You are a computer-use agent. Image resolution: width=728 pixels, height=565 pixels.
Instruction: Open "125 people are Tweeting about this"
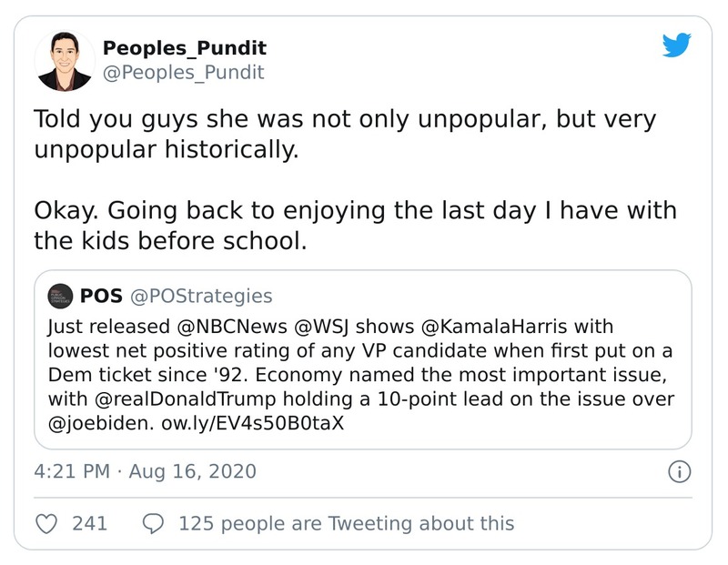coord(346,523)
